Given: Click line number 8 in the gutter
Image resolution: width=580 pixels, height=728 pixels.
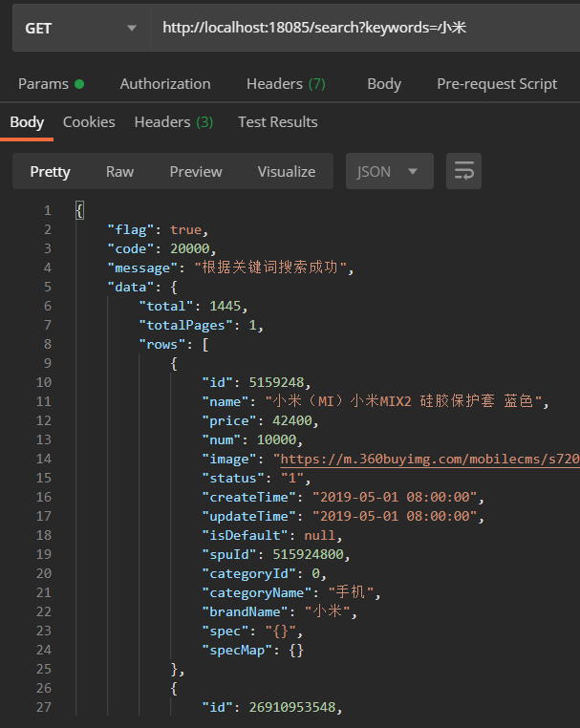Looking at the screenshot, I should point(47,344).
